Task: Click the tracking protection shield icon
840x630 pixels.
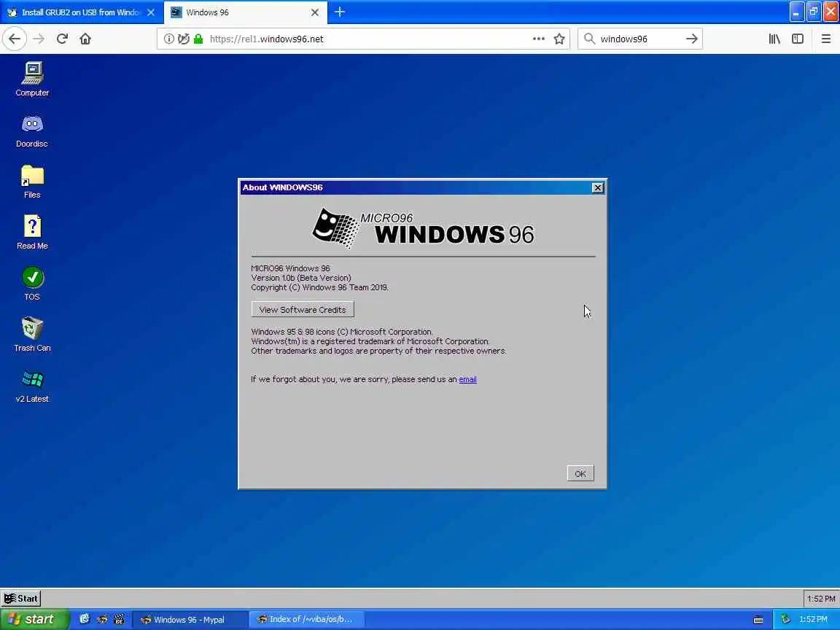Action: 183,39
